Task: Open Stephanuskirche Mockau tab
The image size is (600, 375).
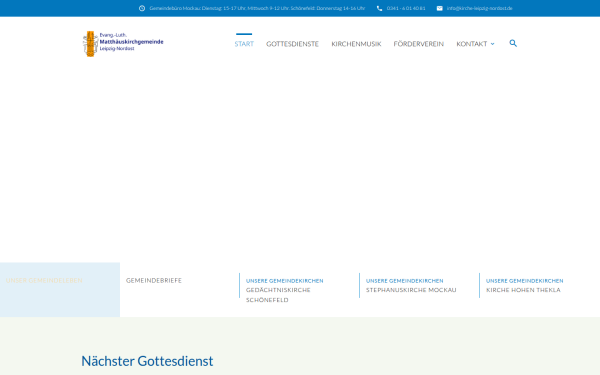Action: click(419, 289)
